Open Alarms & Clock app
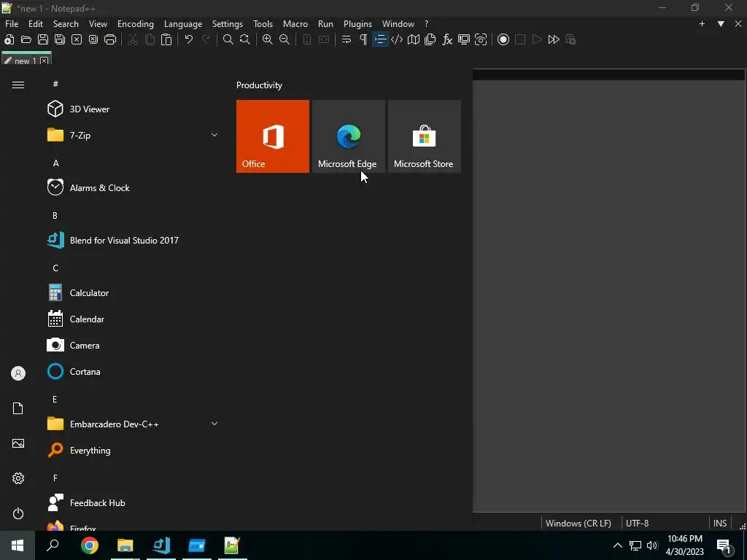 coord(133,187)
